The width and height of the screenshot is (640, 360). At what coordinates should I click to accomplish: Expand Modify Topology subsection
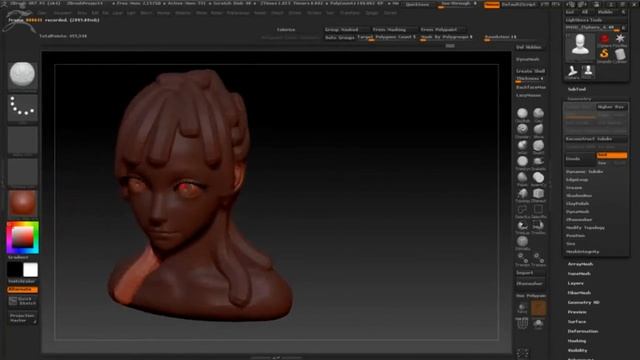tap(585, 227)
